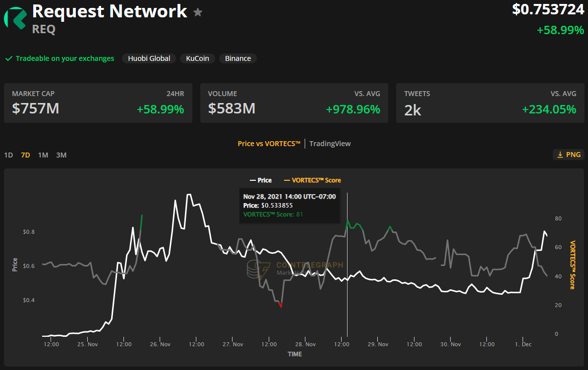The height and width of the screenshot is (370, 588).
Task: Click the 30. Nov axis label
Action: [x=450, y=344]
